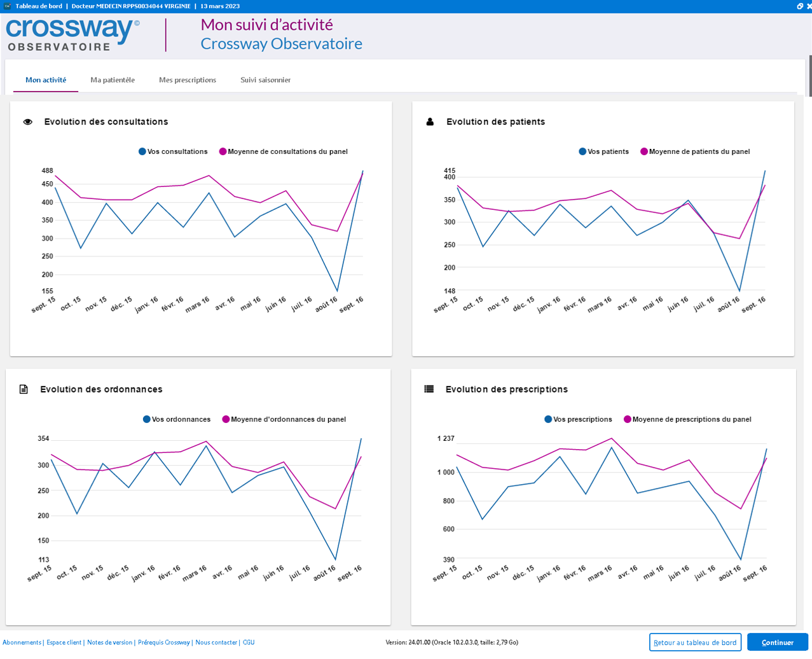Click Retour au tableau de bord button

(x=695, y=642)
